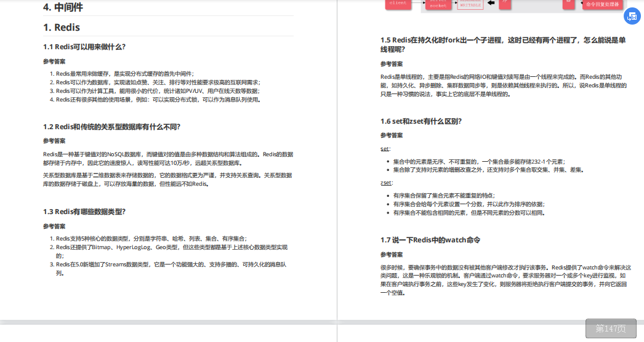Click the red '命令回复处理器' diagram box

(603, 4)
